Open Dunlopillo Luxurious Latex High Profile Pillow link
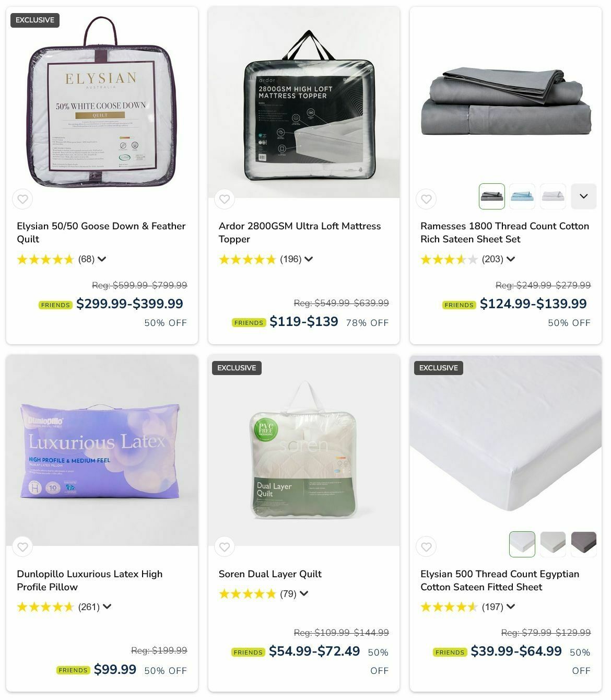The height and width of the screenshot is (700, 611). pos(90,580)
